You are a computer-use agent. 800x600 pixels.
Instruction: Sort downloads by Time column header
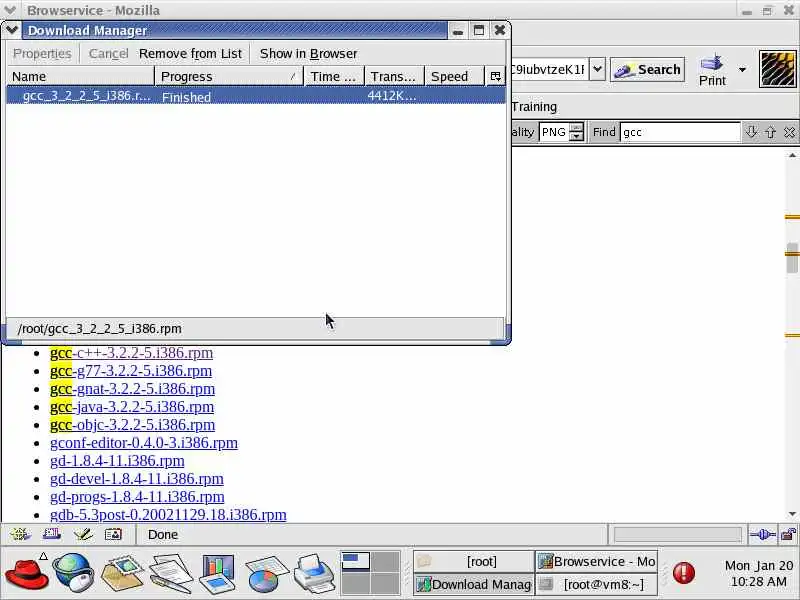coord(334,77)
